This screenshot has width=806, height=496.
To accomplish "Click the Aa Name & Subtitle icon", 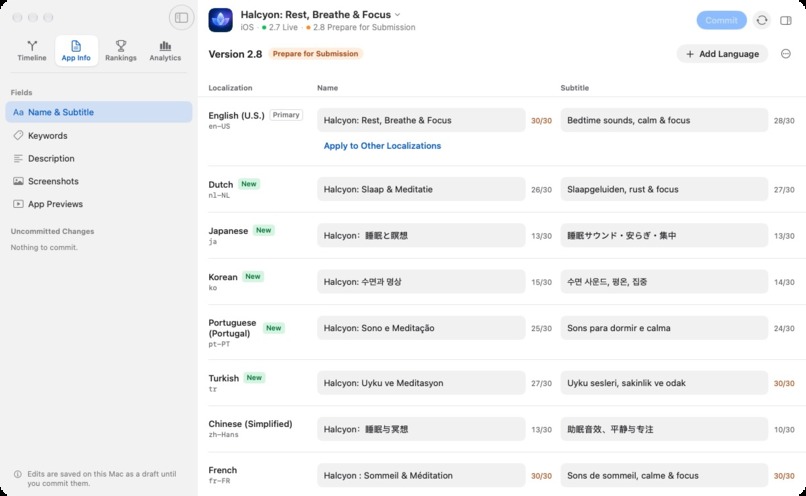I will (18, 112).
